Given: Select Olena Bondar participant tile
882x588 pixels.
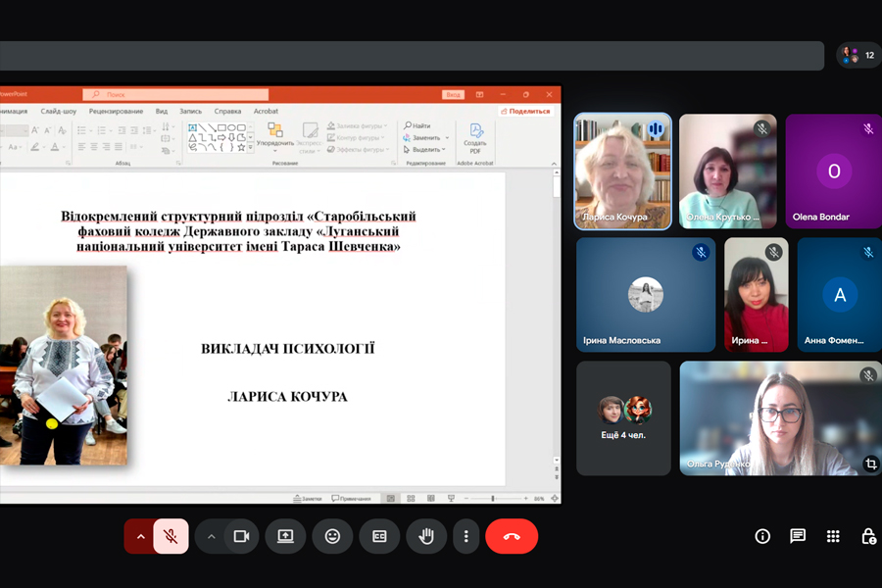Looking at the screenshot, I should click(834, 171).
